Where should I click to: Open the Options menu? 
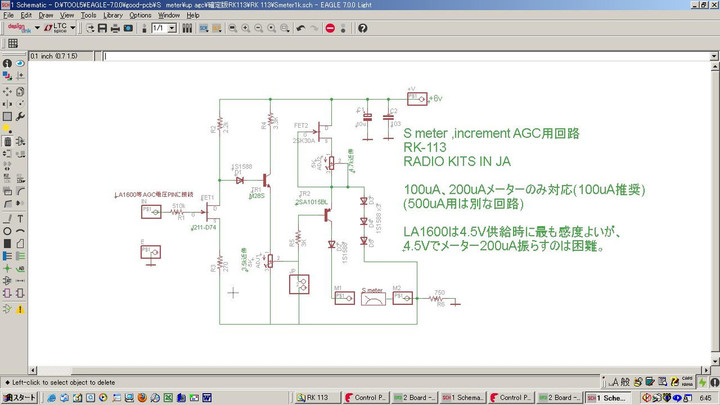[x=140, y=15]
